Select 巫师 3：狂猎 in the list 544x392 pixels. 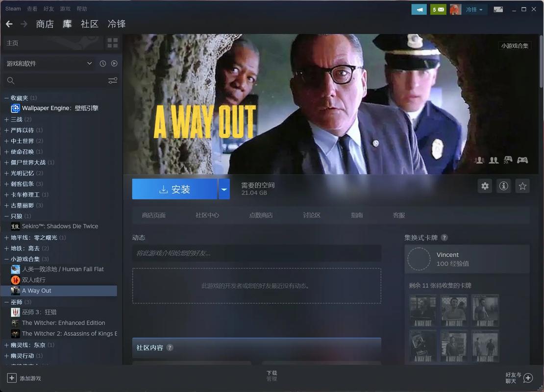coord(39,312)
